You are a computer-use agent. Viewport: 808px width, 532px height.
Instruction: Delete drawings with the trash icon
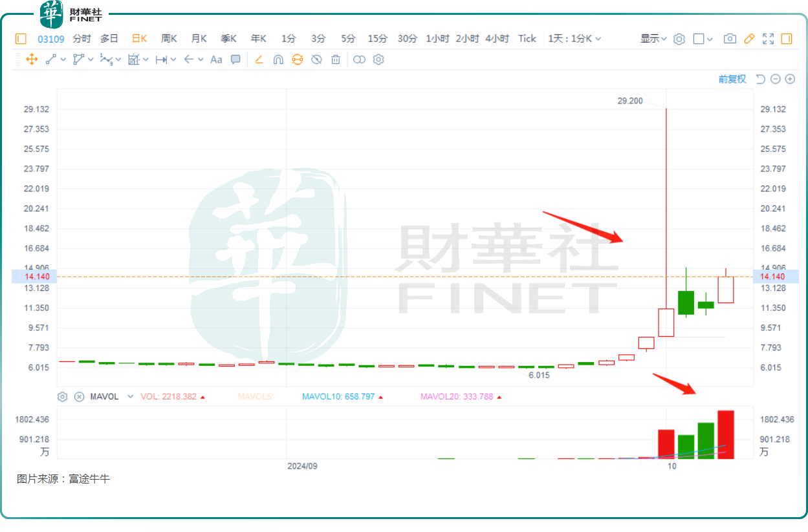(x=336, y=59)
